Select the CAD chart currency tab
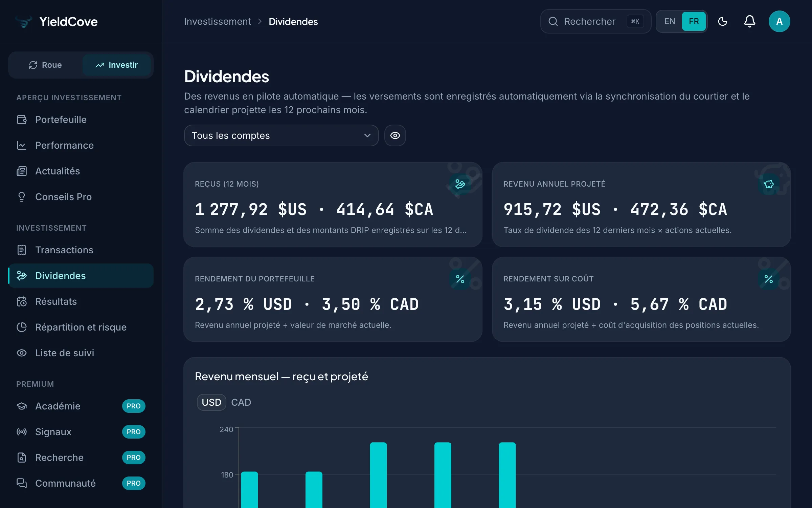The width and height of the screenshot is (812, 508). [241, 402]
